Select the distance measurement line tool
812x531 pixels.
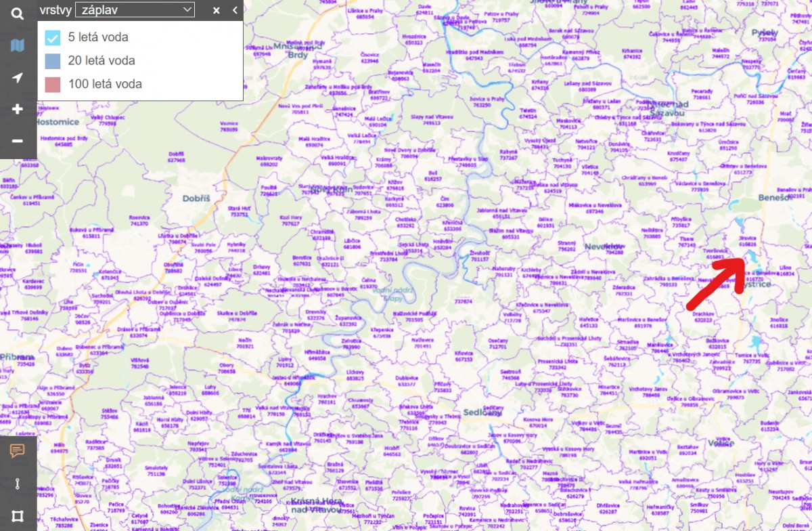18,484
